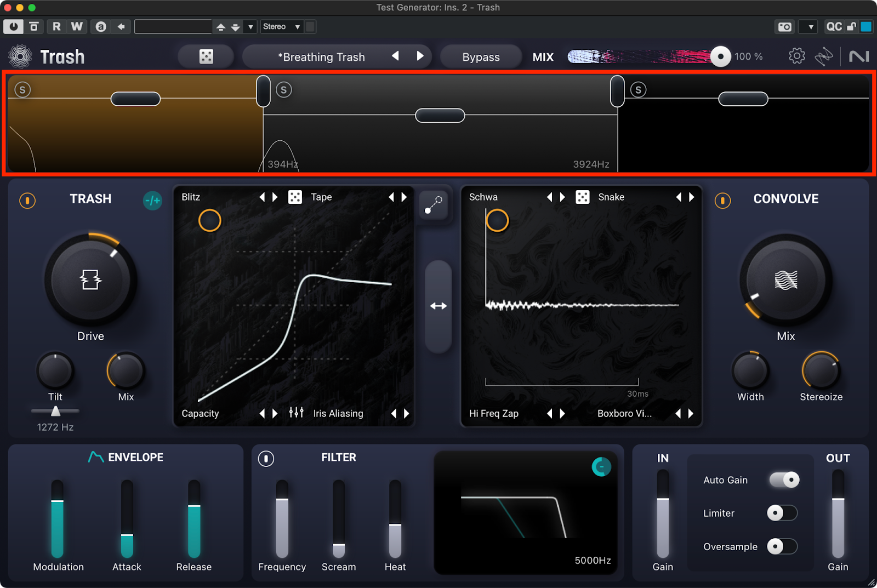Click the Tilt frequency slider handle
Image resolution: width=877 pixels, height=588 pixels.
coord(55,411)
